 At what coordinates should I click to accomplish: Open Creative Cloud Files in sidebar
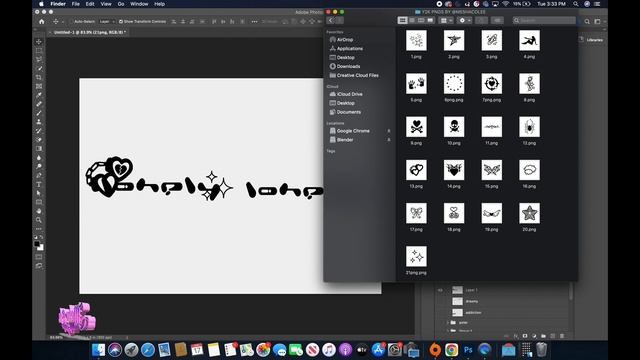pos(354,76)
